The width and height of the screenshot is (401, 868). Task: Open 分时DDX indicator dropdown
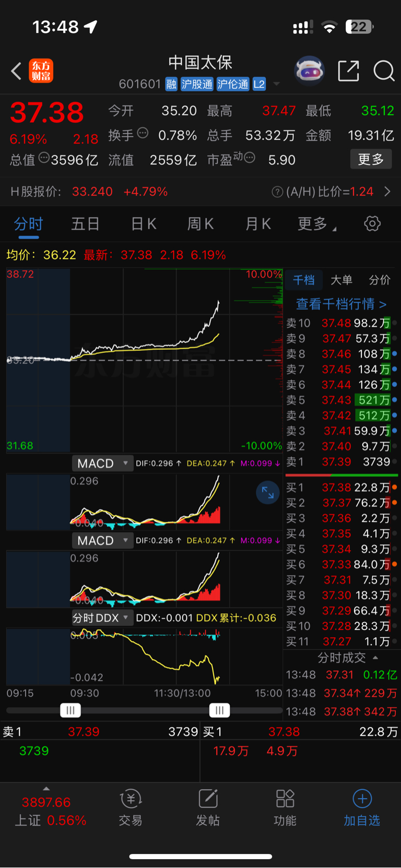coord(103,618)
